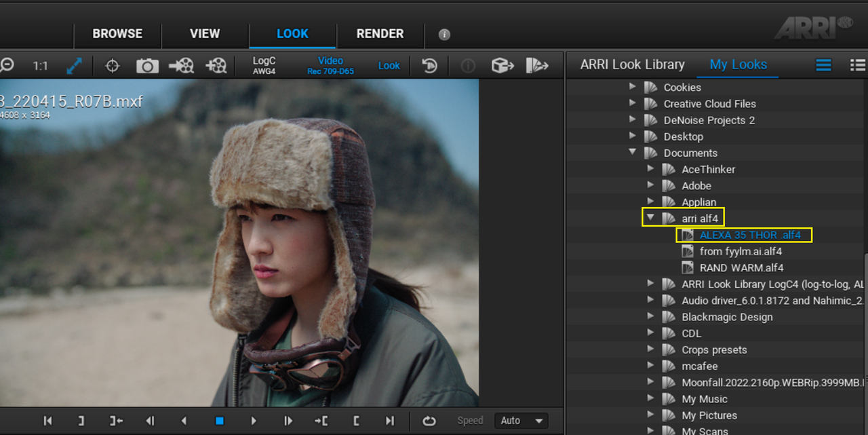Click the film reel with arrow icon
868x435 pixels.
tap(182, 66)
